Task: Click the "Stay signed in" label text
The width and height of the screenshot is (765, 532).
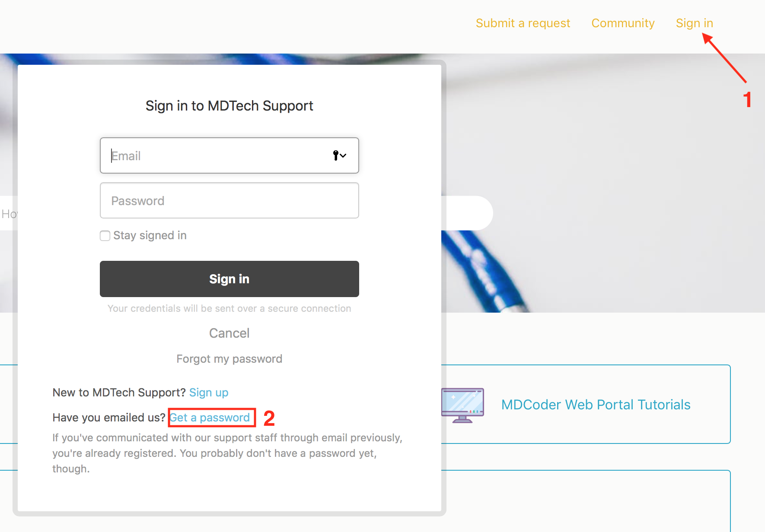Action: [150, 235]
